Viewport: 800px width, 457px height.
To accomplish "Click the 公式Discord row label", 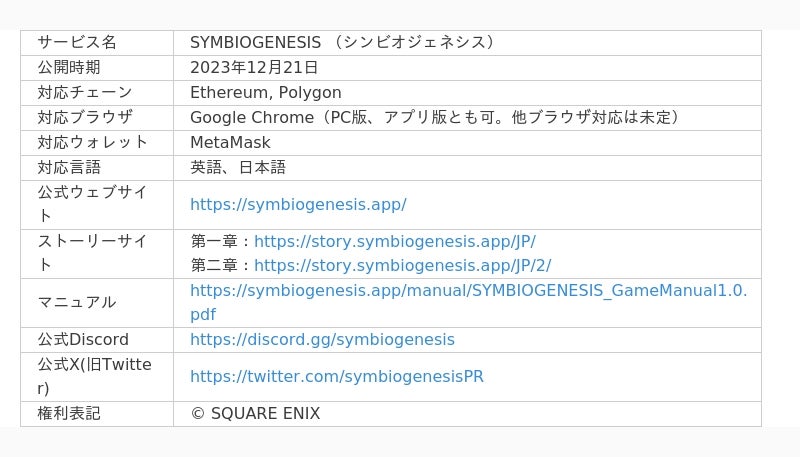I will click(83, 339).
